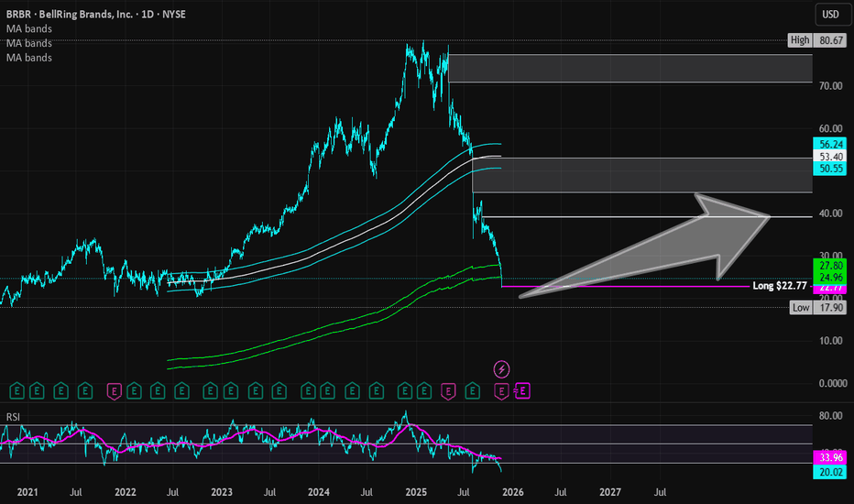Image resolution: width=854 pixels, height=504 pixels.
Task: Click the bright magenta upcoming earnings marker
Action: [x=522, y=390]
